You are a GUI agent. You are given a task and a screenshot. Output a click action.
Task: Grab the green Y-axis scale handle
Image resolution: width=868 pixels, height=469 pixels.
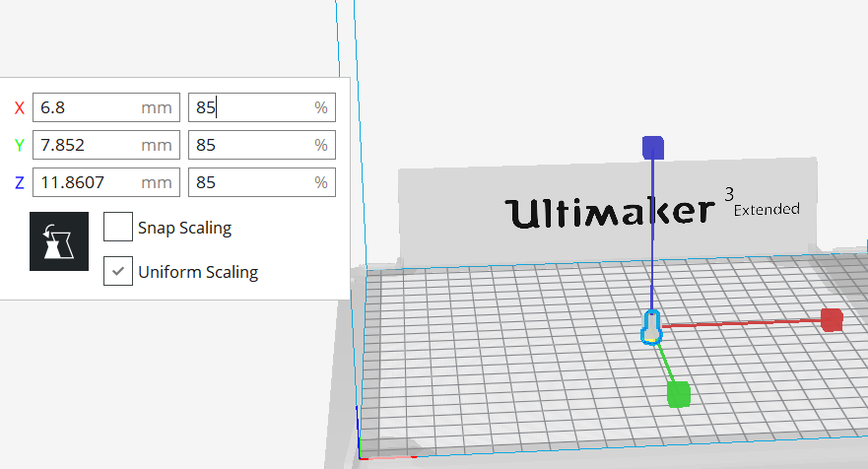coord(678,394)
